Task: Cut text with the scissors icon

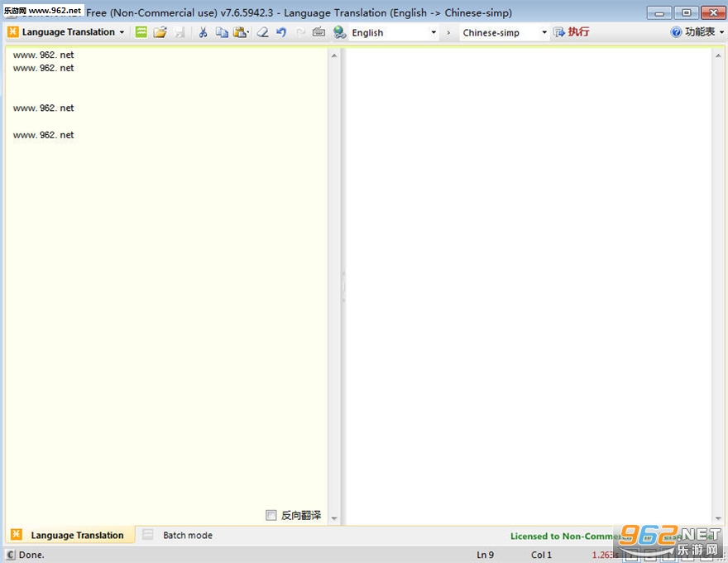Action: [x=203, y=32]
